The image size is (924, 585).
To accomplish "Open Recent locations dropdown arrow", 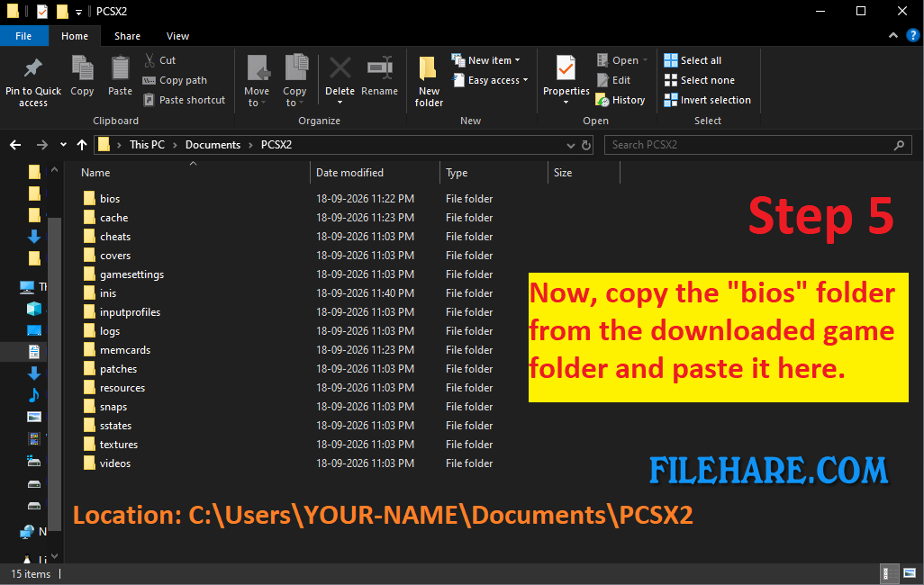I will pyautogui.click(x=63, y=145).
